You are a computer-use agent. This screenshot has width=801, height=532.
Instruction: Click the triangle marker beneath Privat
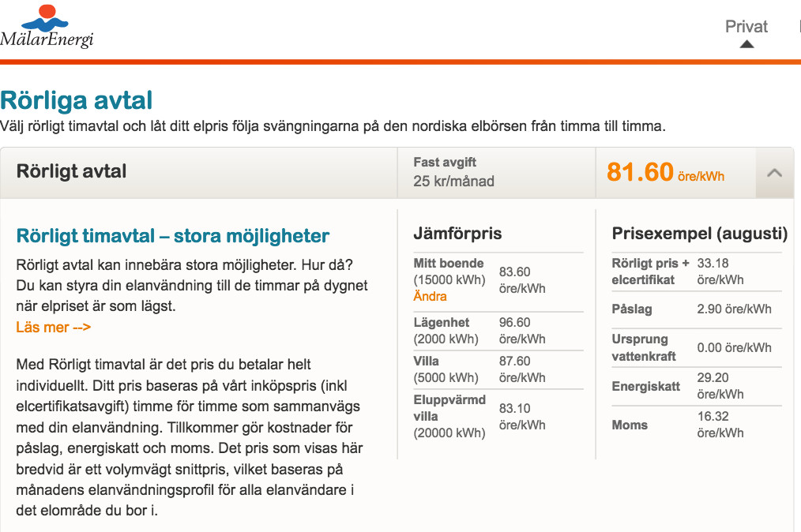pyautogui.click(x=746, y=44)
